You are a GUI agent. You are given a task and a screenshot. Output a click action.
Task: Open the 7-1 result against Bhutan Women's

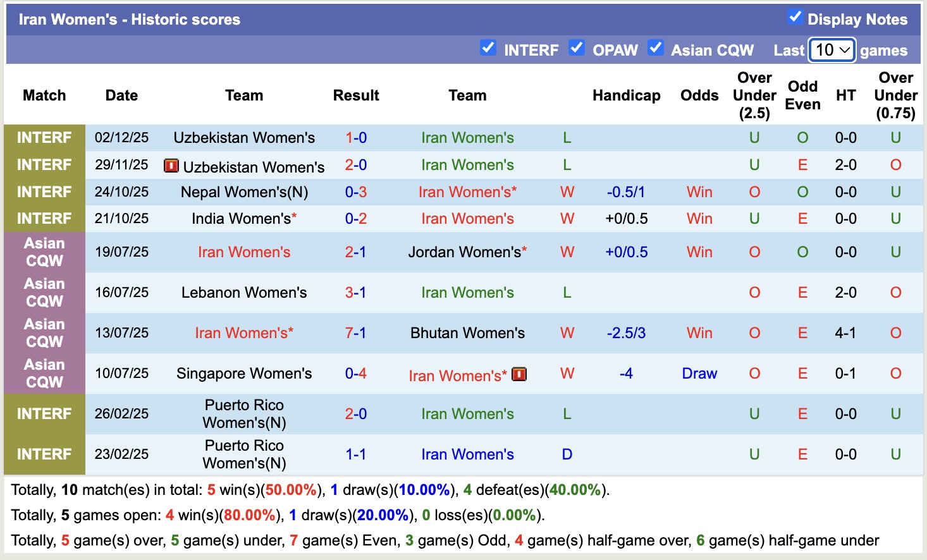(x=356, y=333)
